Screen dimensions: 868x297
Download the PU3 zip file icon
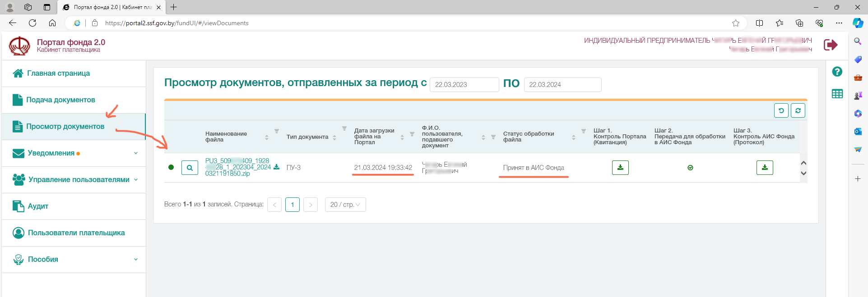[x=276, y=167]
